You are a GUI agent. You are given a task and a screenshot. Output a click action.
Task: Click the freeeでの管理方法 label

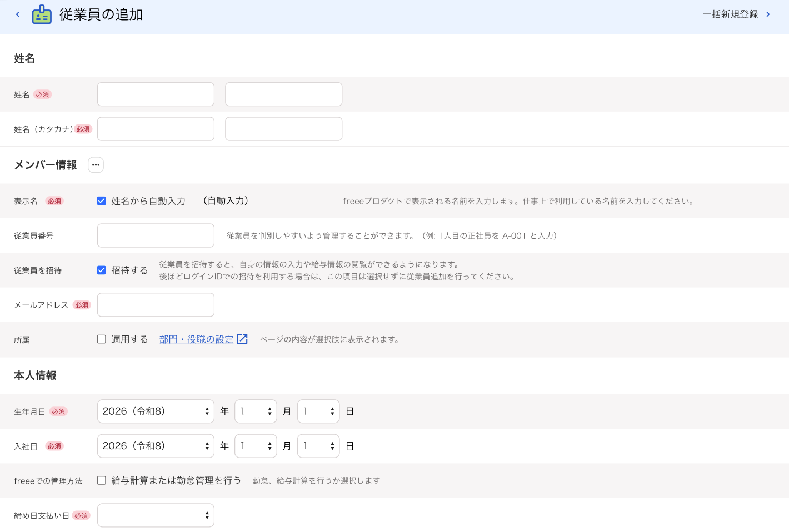pyautogui.click(x=48, y=481)
